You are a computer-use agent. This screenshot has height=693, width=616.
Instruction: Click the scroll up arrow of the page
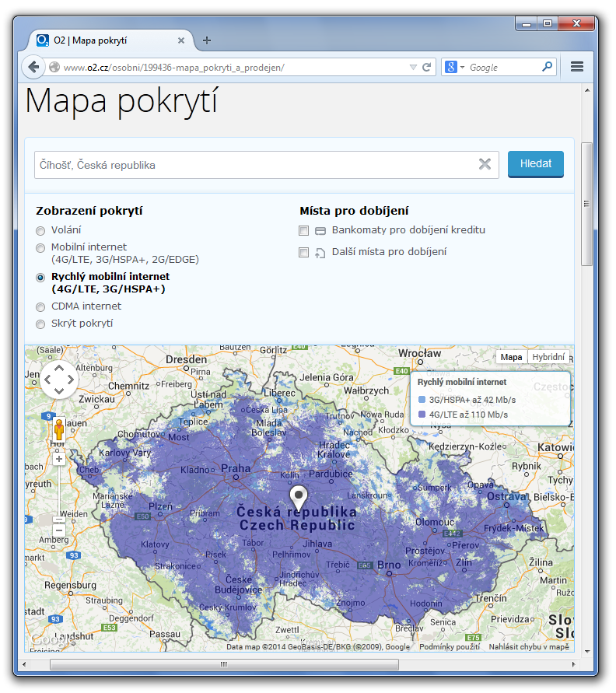pyautogui.click(x=587, y=90)
